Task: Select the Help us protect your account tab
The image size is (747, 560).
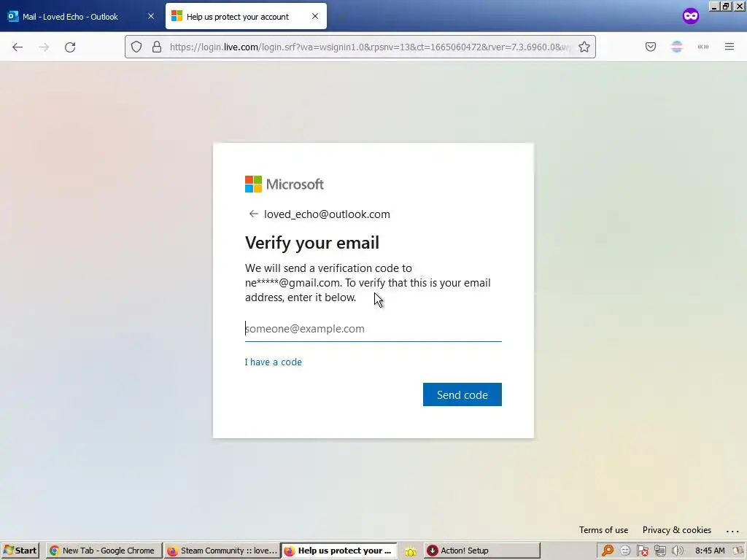Action: point(246,16)
